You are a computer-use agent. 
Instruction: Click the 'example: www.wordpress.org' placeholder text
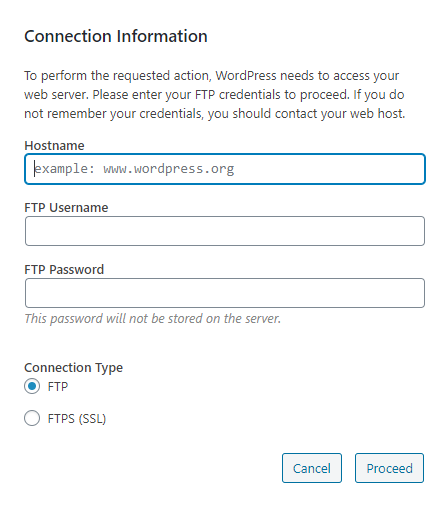(x=135, y=169)
